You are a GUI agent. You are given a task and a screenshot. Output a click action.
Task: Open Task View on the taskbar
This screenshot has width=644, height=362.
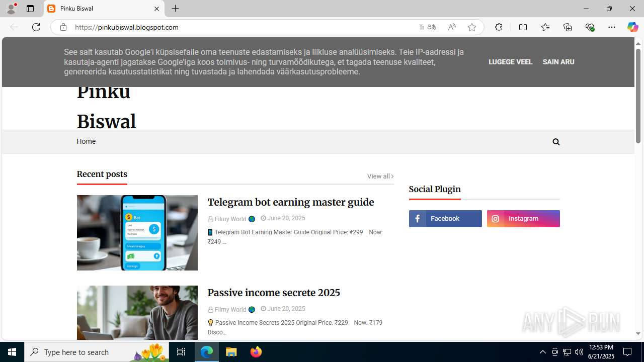(181, 352)
